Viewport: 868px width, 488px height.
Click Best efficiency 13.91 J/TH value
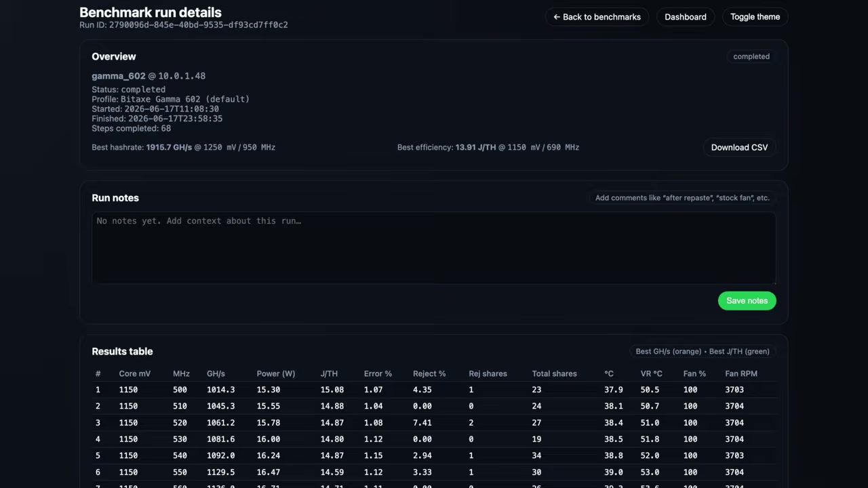(475, 147)
